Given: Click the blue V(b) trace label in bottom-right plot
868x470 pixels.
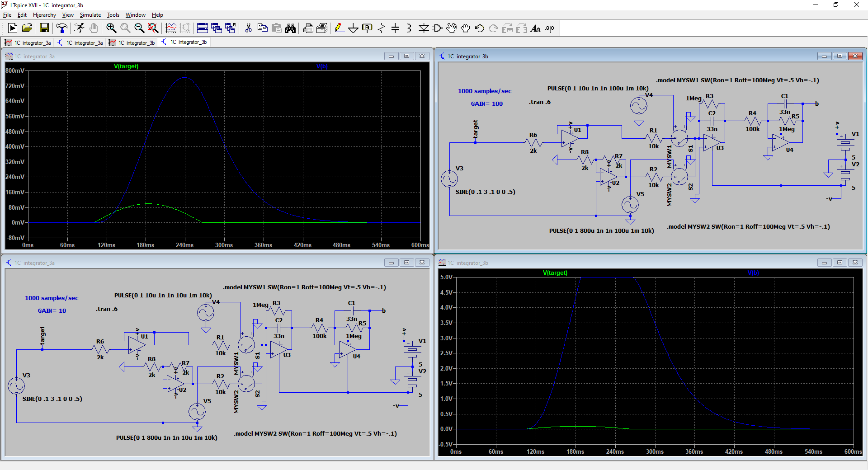Looking at the screenshot, I should pos(753,273).
